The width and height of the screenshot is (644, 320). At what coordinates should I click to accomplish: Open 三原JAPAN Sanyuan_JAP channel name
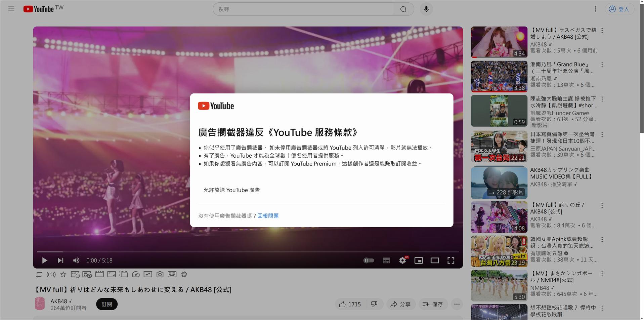click(563, 149)
